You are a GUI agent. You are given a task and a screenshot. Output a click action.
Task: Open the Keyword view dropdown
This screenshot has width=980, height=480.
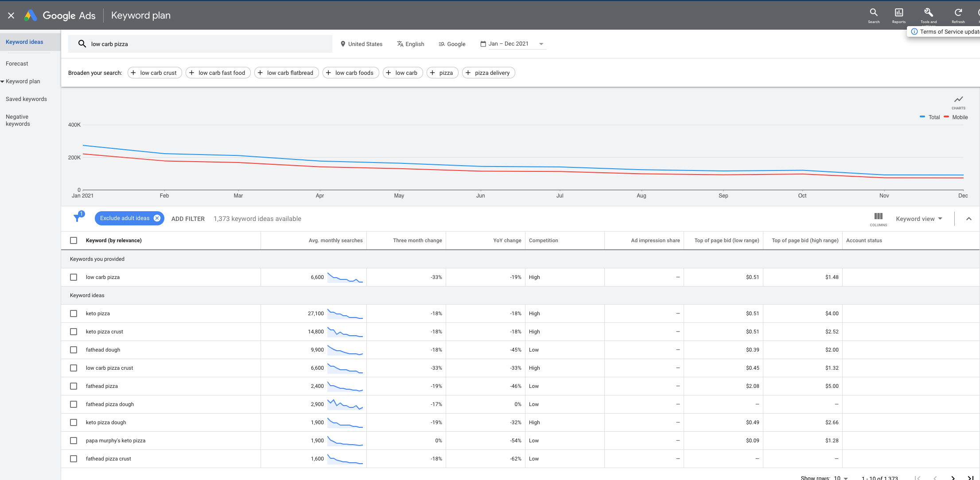[919, 219]
